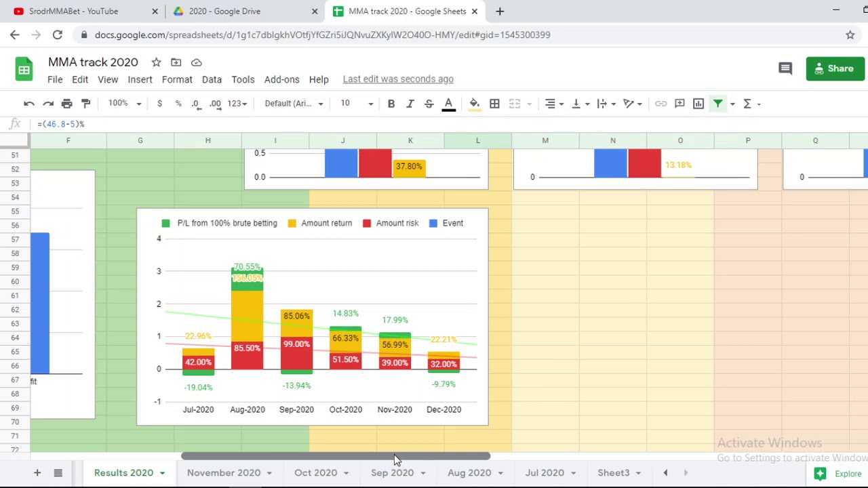Toggle the filter icon
868x488 pixels.
717,104
